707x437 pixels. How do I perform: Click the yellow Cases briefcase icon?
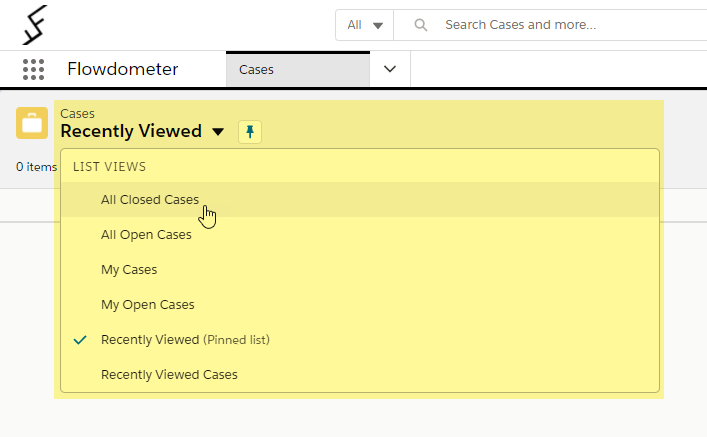tap(32, 123)
